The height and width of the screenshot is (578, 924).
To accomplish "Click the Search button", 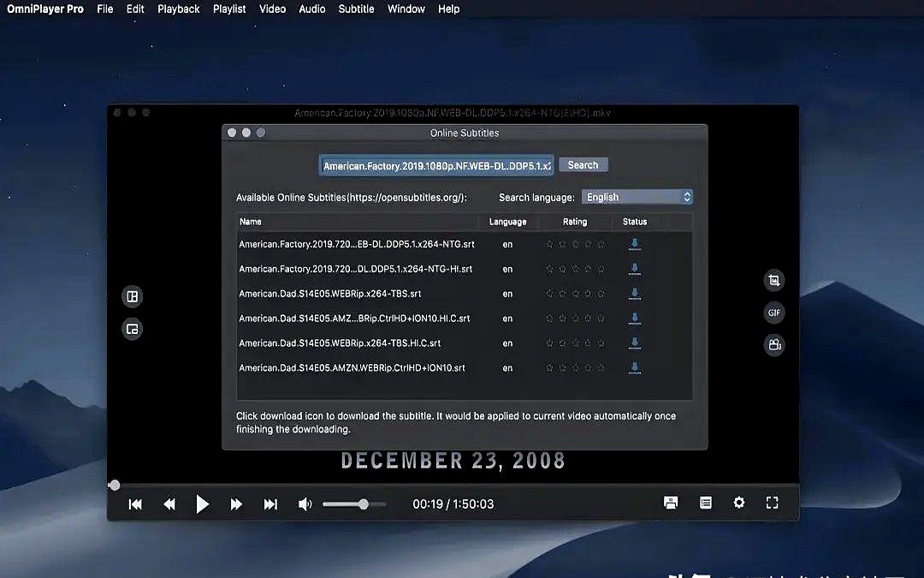I will [x=583, y=165].
